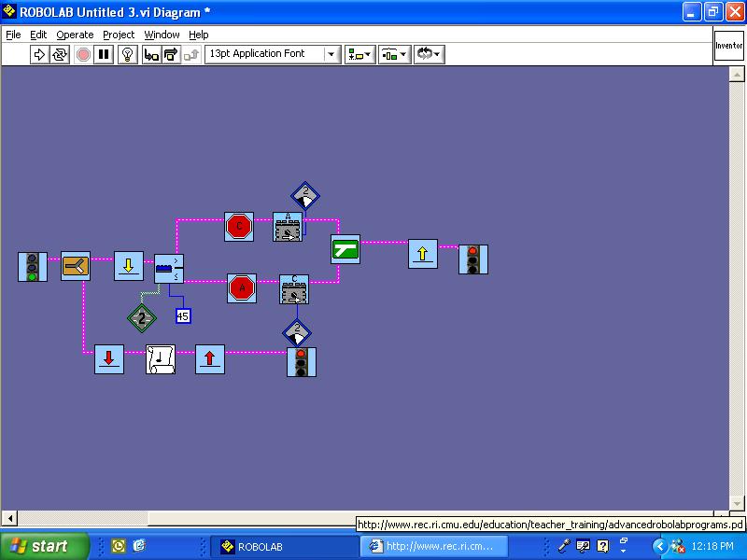The height and width of the screenshot is (560, 747).
Task: Select the green diamond port 2 modifier
Action: point(142,317)
